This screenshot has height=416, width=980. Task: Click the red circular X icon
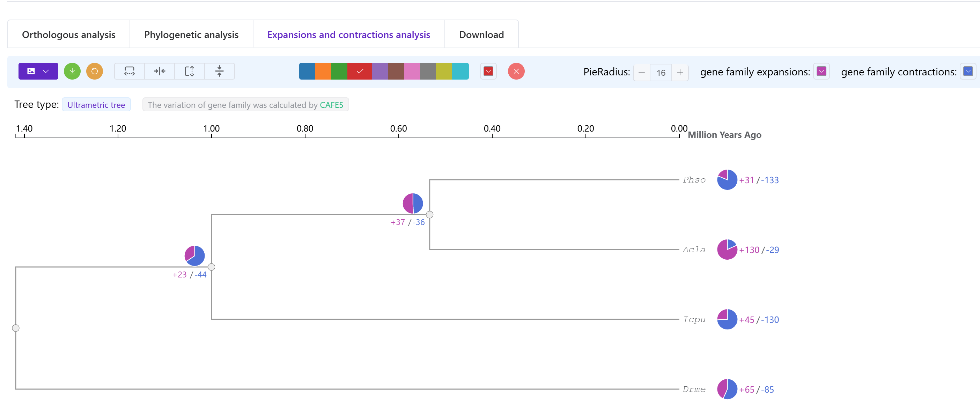click(516, 71)
